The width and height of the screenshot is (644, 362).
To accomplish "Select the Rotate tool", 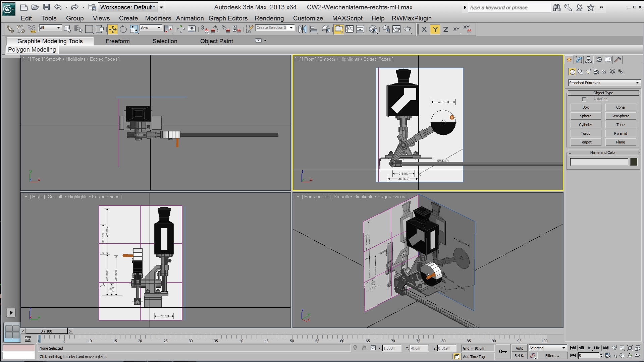I will (123, 29).
